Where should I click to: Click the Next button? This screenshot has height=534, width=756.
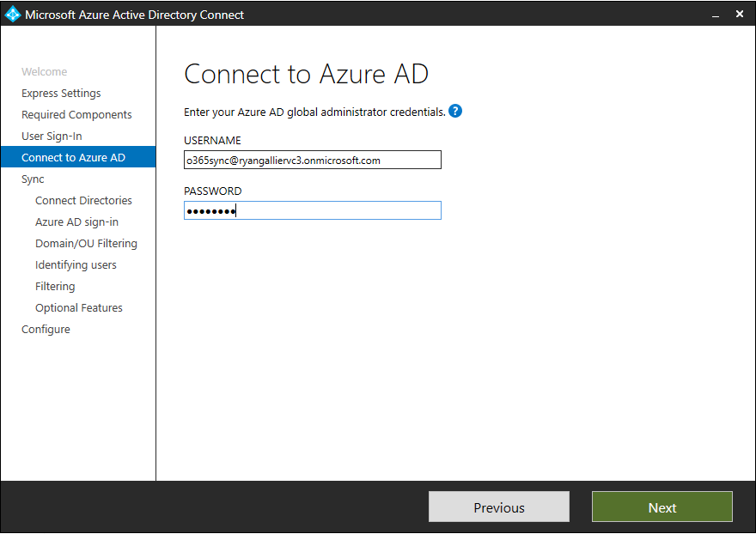[662, 507]
